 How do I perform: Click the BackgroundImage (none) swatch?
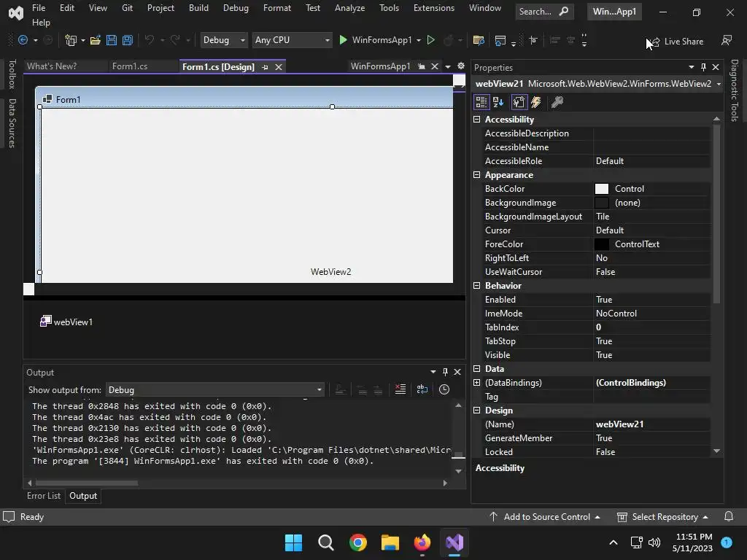602,203
